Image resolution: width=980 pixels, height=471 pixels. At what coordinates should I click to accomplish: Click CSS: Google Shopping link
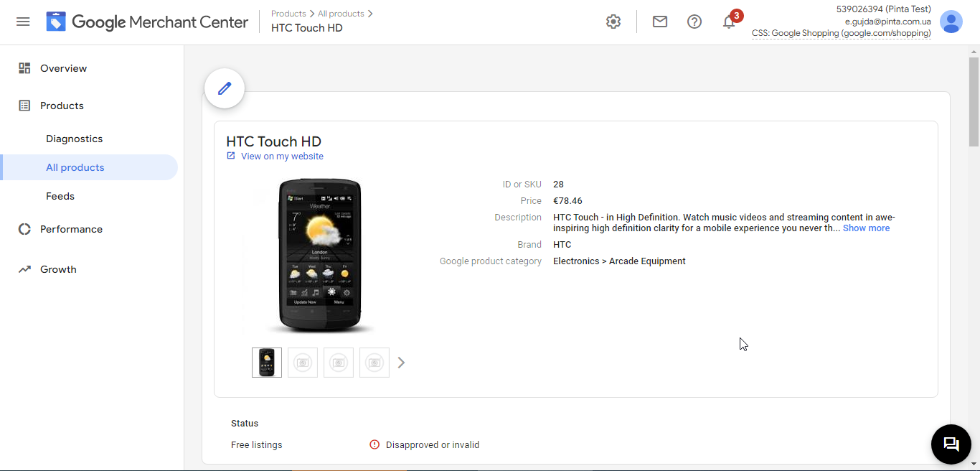(842, 33)
